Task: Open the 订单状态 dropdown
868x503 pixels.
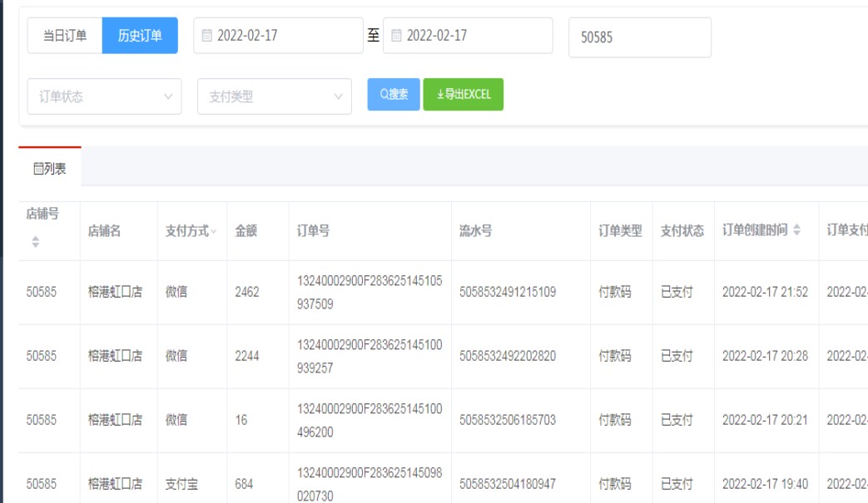Action: 104,96
